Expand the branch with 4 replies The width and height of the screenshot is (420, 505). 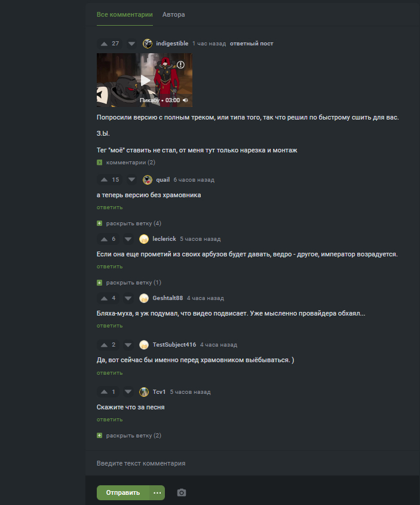(x=129, y=223)
